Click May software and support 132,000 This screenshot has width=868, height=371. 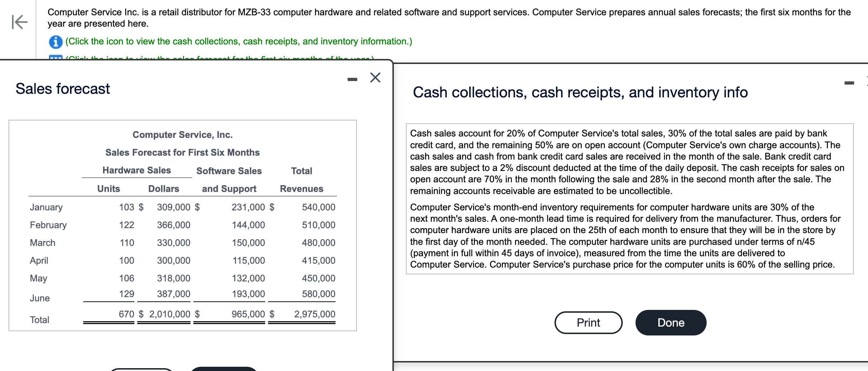pyautogui.click(x=248, y=278)
